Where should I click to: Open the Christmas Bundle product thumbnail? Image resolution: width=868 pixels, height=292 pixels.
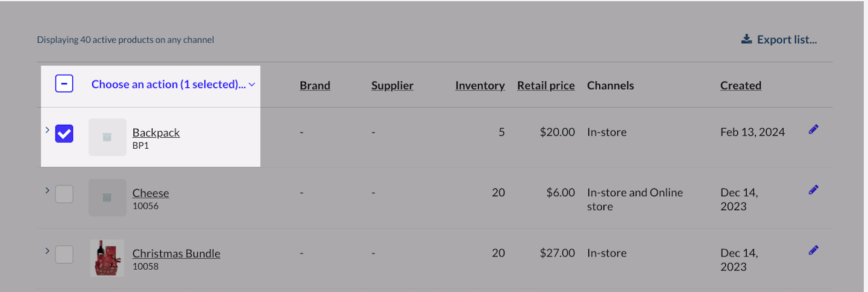click(107, 258)
